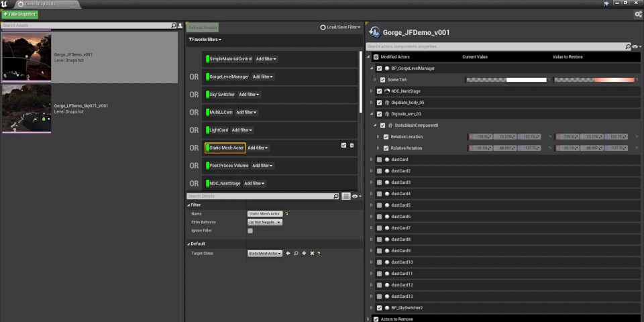The image size is (644, 322).
Task: Open the settings gear in top right corner
Action: pyautogui.click(x=637, y=14)
